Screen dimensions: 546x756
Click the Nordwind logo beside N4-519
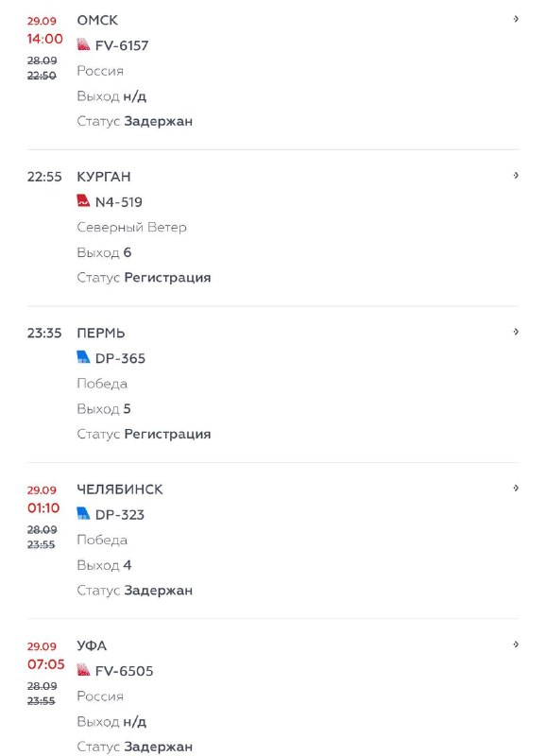tap(83, 201)
